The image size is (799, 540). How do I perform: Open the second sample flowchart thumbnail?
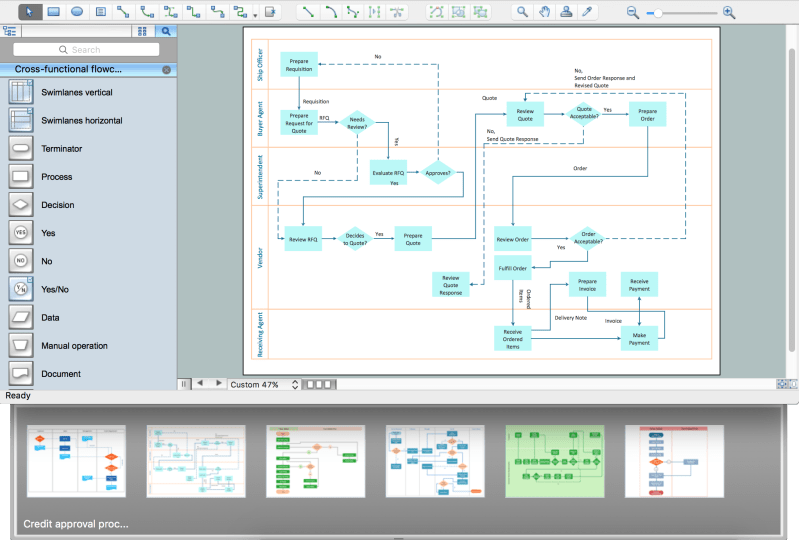196,462
